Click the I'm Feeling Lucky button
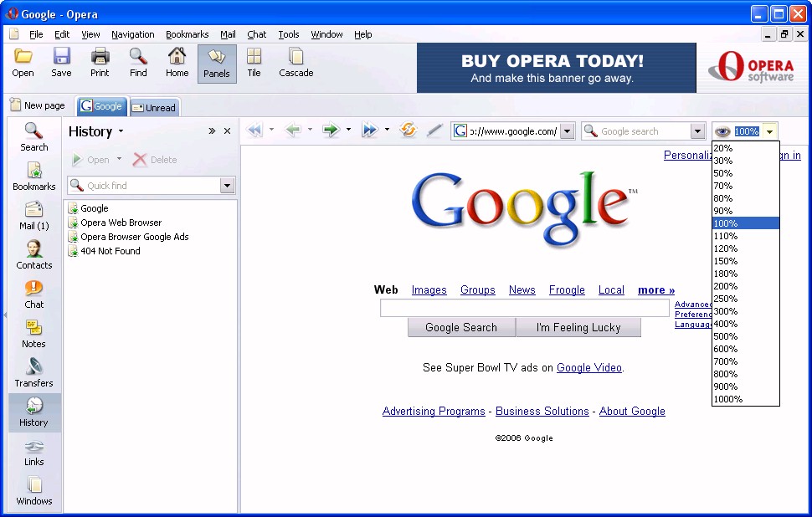Image resolution: width=812 pixels, height=517 pixels. click(578, 327)
